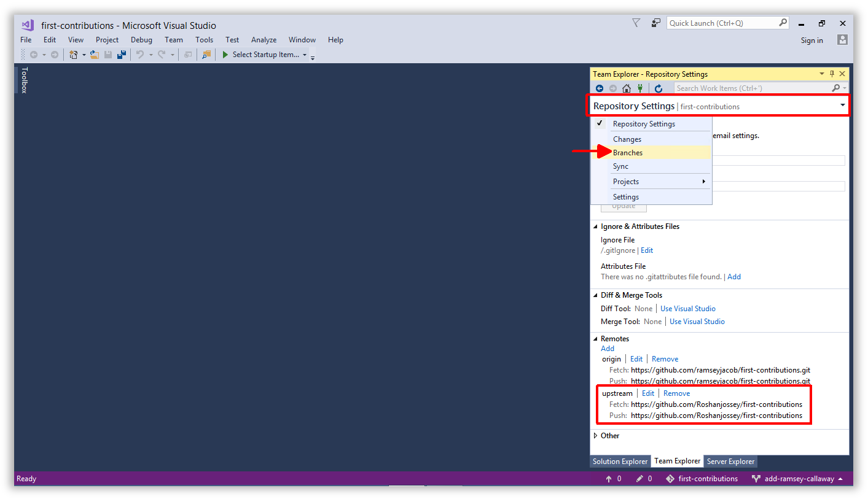Screen dimensions: 868x499
Task: Open the Toolbox side tab
Action: click(25, 80)
